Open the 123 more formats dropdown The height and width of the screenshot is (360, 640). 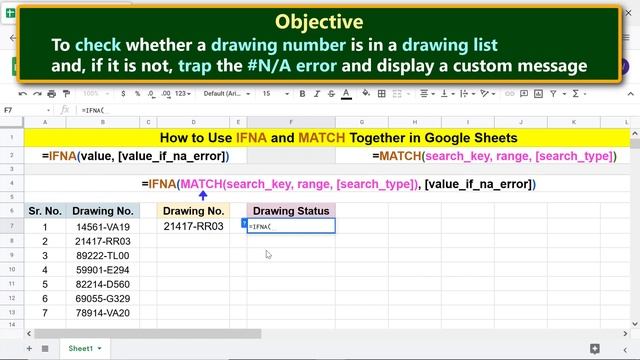pyautogui.click(x=183, y=94)
